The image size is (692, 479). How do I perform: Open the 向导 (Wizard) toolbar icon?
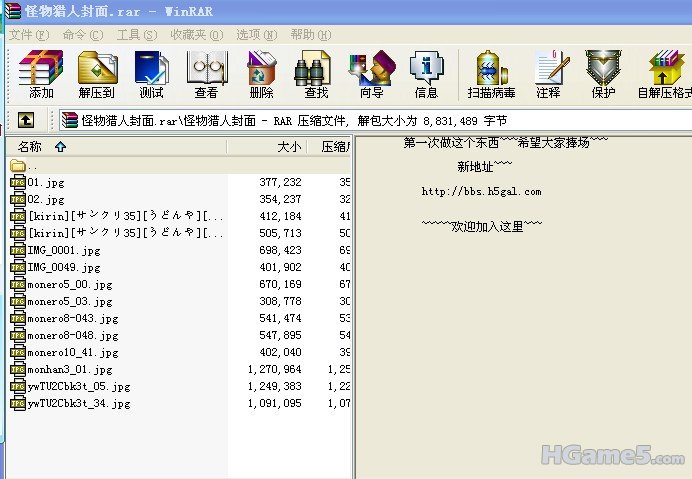[371, 75]
